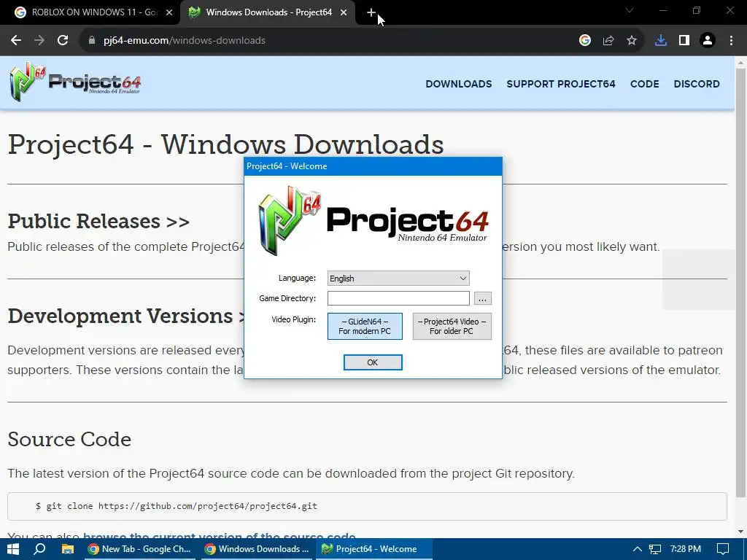Select Project64 Video For older PC plugin
Screen dimensions: 747x560
click(x=452, y=326)
